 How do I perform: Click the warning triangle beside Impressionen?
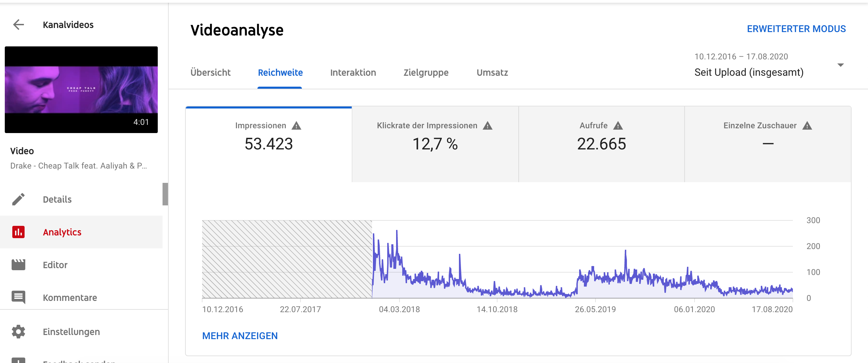point(296,126)
